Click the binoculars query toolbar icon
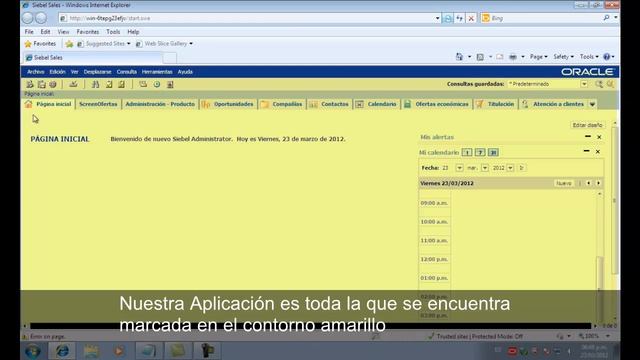This screenshot has width=640, height=360. pos(96,84)
